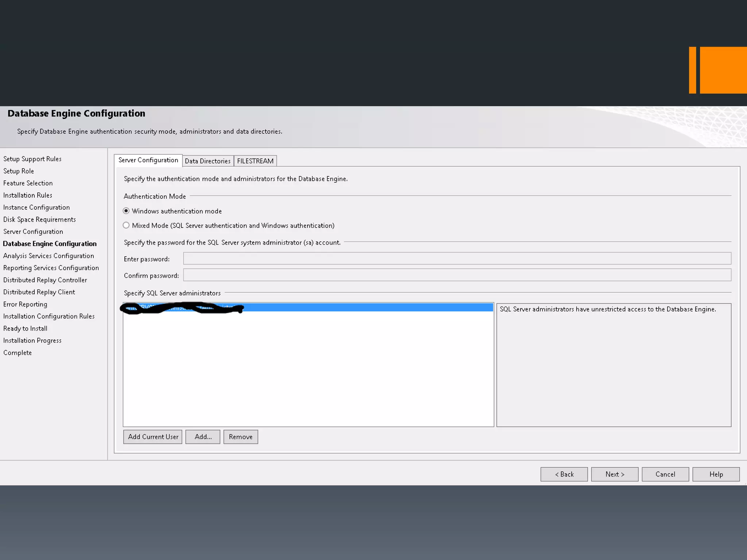Click the Back button
Viewport: 747px width, 560px height.
(564, 474)
